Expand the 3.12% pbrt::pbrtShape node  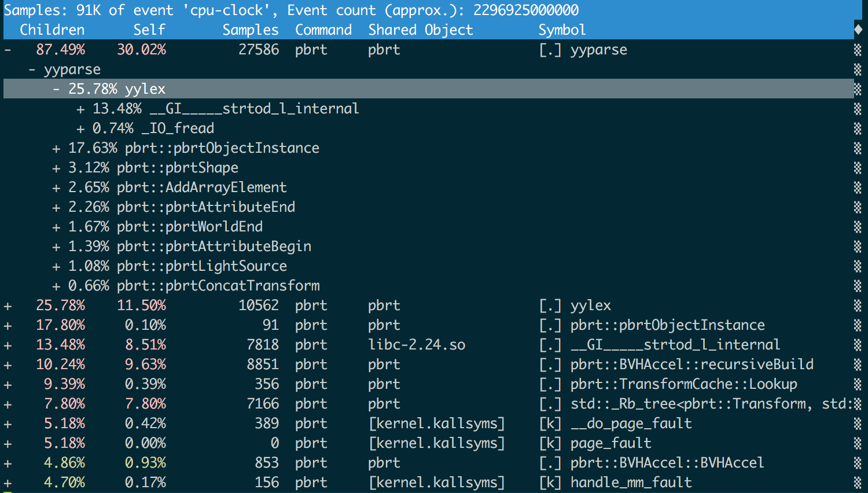56,168
